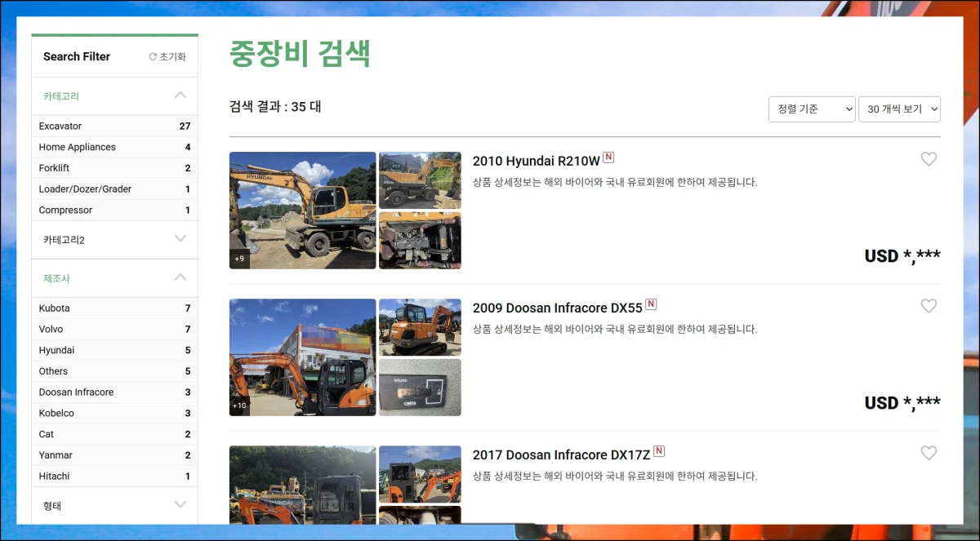Collapse the 카테고리 filter section
This screenshot has width=980, height=541.
click(114, 96)
